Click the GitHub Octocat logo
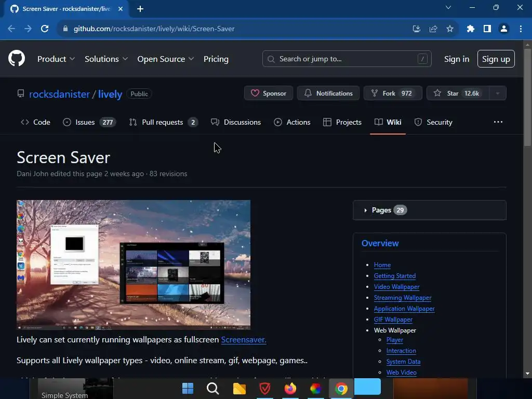This screenshot has width=532, height=399. (17, 58)
